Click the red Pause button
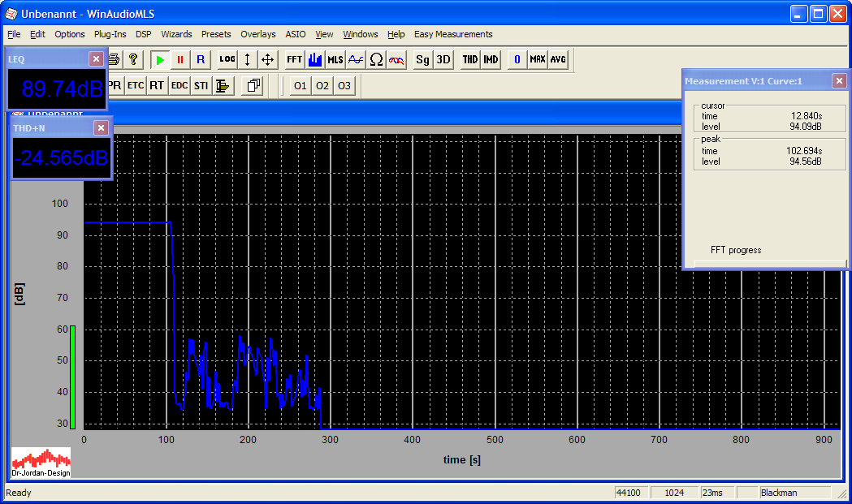The height and width of the screenshot is (504, 852). 180,59
